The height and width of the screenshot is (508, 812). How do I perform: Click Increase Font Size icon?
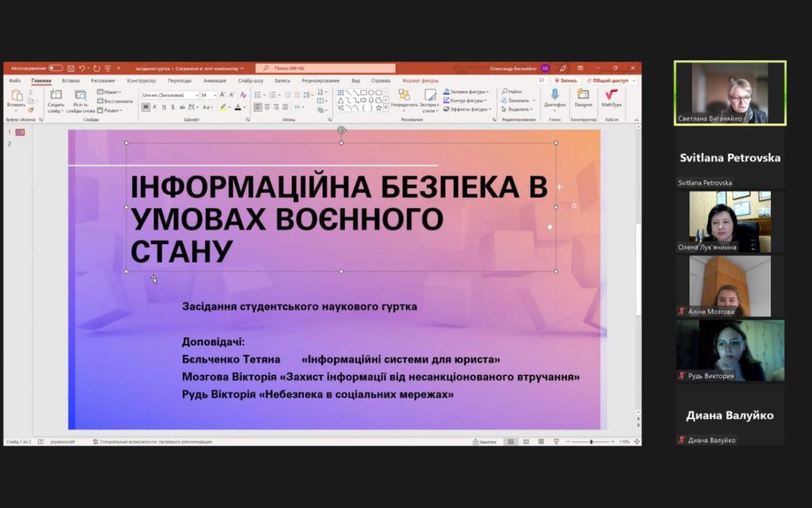223,95
